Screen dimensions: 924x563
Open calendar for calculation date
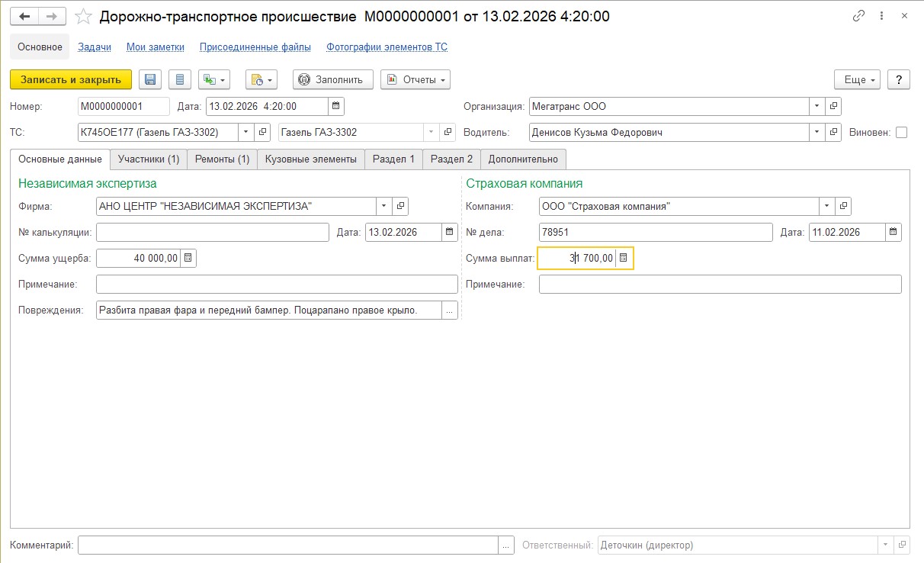tap(450, 232)
